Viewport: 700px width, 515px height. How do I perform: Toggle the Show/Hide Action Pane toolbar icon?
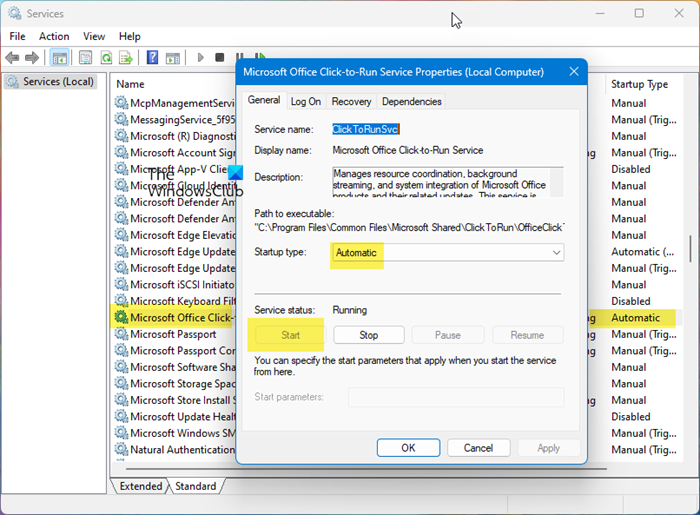click(173, 58)
